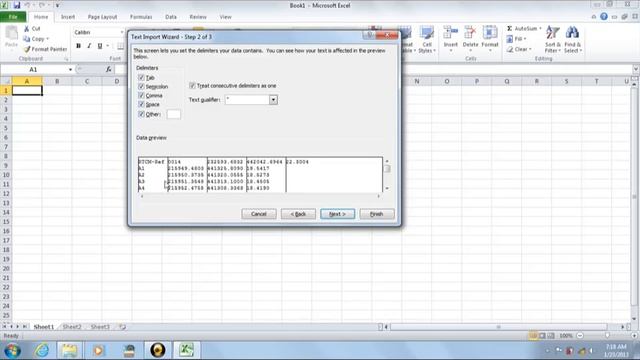
Task: Uncheck the Other delimiter checkbox
Action: point(141,114)
